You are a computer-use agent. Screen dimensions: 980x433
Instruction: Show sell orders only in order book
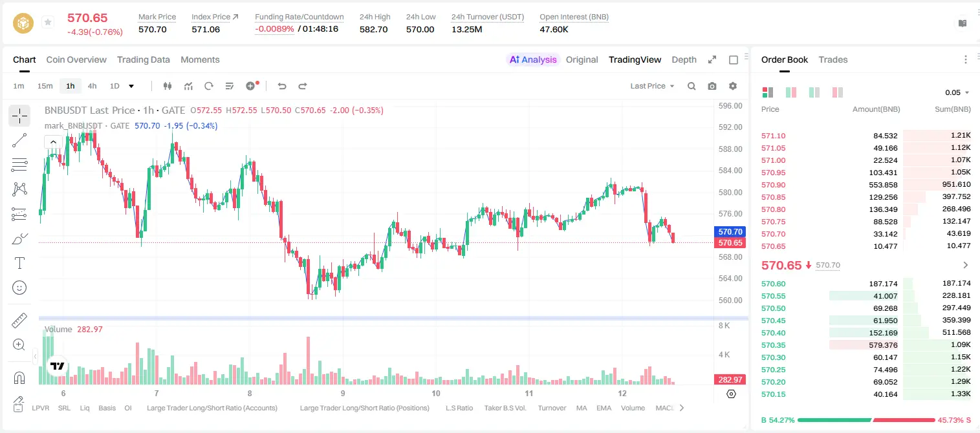(x=837, y=92)
